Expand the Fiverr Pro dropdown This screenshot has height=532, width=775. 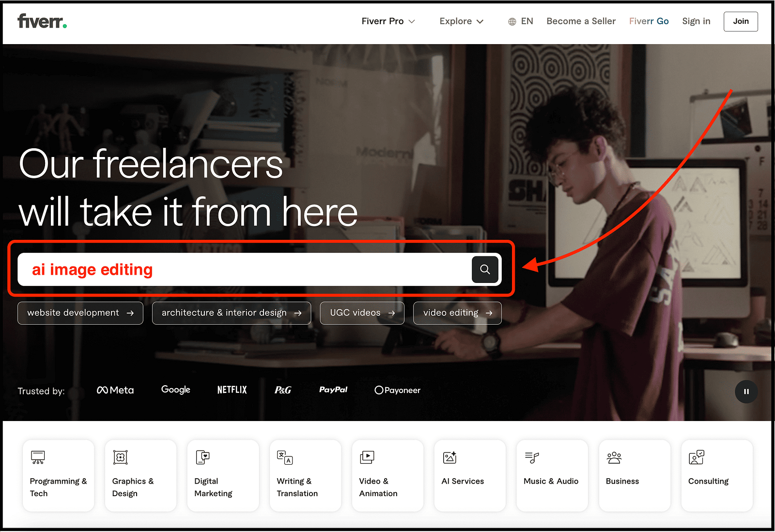[388, 21]
